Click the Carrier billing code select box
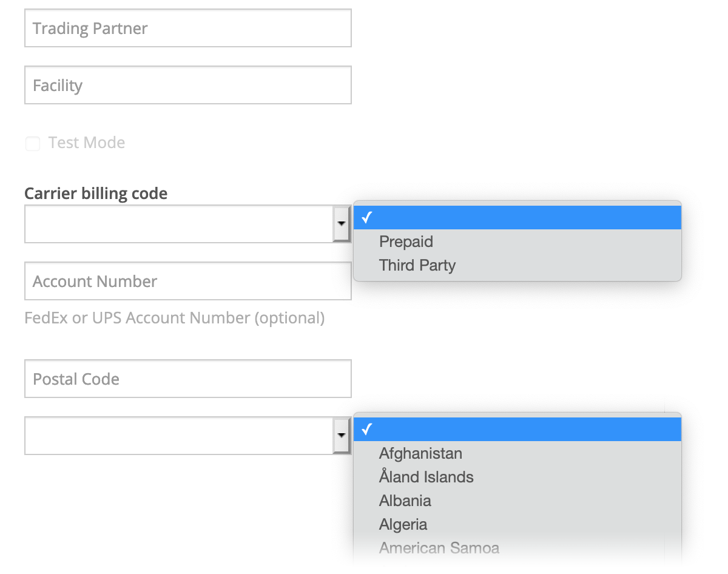Viewport: 728px width, 574px height. [x=179, y=224]
